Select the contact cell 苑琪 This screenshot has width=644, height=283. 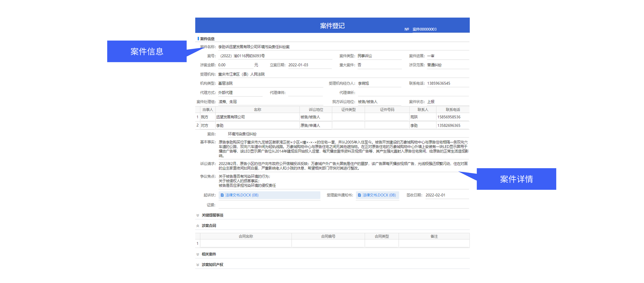coord(423,117)
